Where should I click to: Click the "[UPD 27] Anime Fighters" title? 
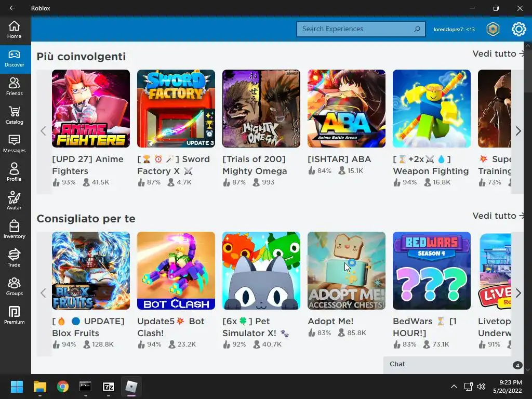point(87,165)
